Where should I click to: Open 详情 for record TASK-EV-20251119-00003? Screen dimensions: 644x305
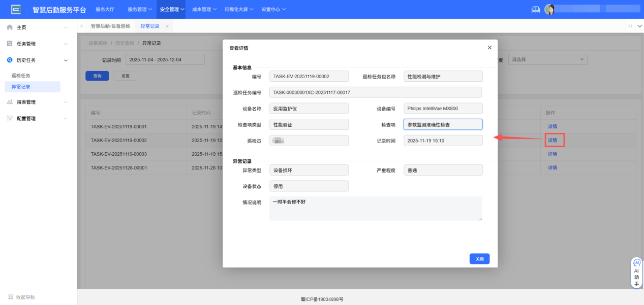[x=553, y=154]
